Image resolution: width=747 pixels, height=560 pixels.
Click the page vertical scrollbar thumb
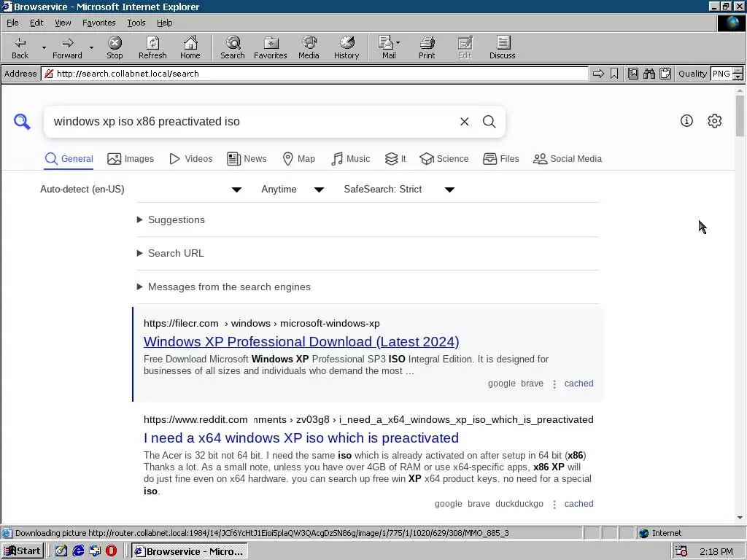pyautogui.click(x=740, y=116)
